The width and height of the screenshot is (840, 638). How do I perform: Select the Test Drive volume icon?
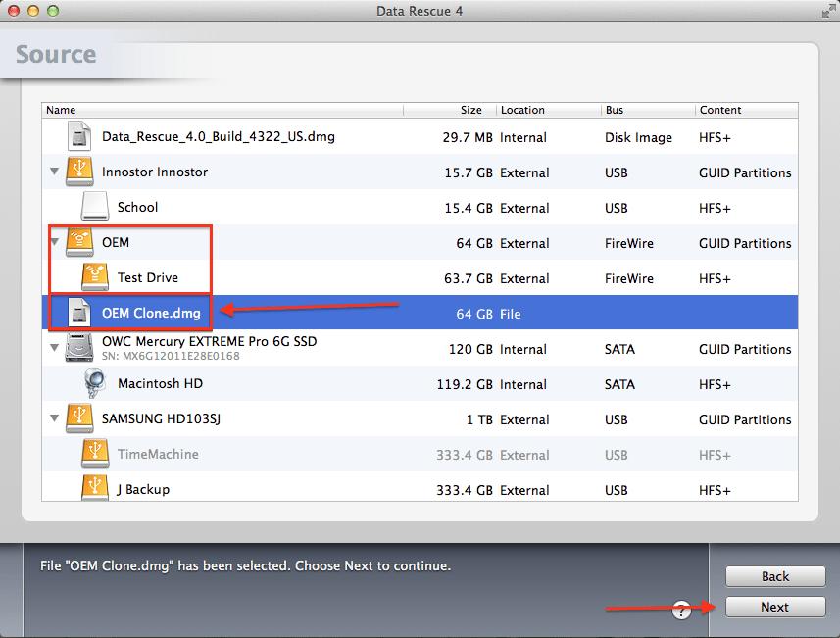coord(94,277)
